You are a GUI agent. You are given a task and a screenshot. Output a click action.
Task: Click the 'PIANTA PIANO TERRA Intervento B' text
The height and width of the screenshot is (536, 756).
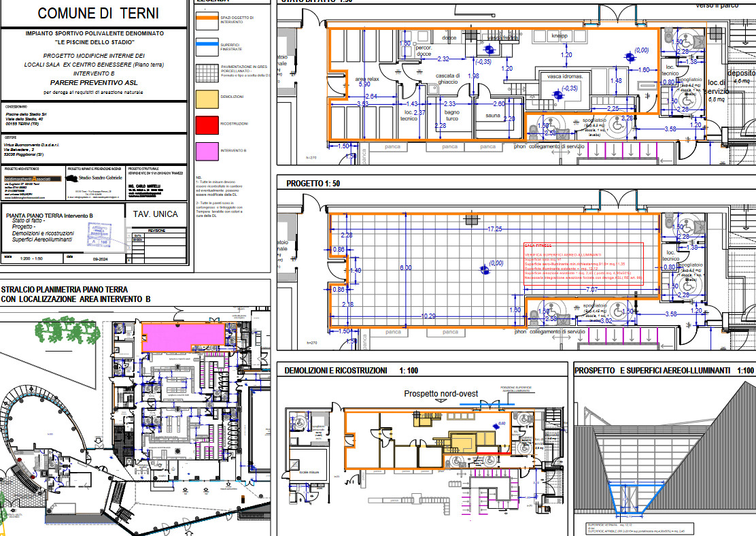click(x=50, y=216)
